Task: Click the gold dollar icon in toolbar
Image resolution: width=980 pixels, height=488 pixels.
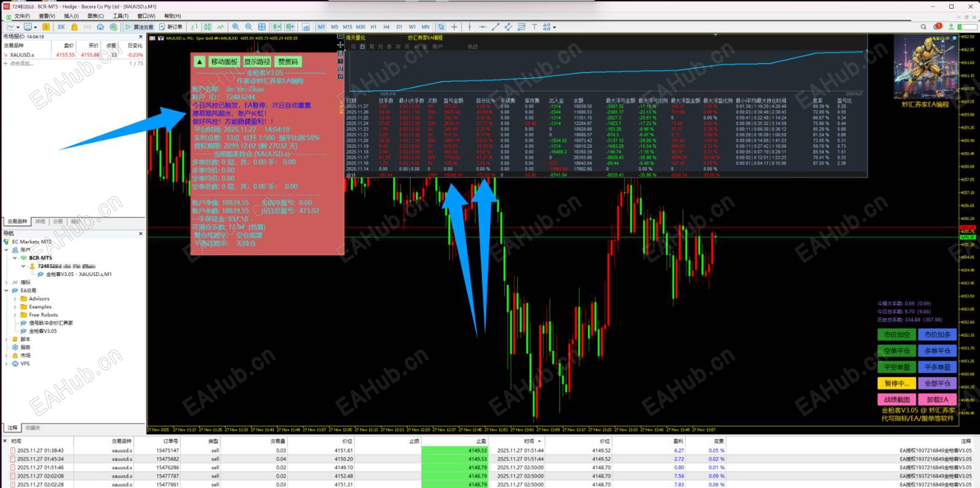Action: 46,27
